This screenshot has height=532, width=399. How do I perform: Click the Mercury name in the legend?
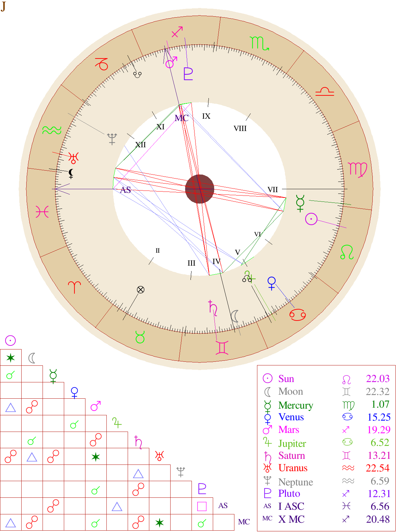tap(296, 405)
